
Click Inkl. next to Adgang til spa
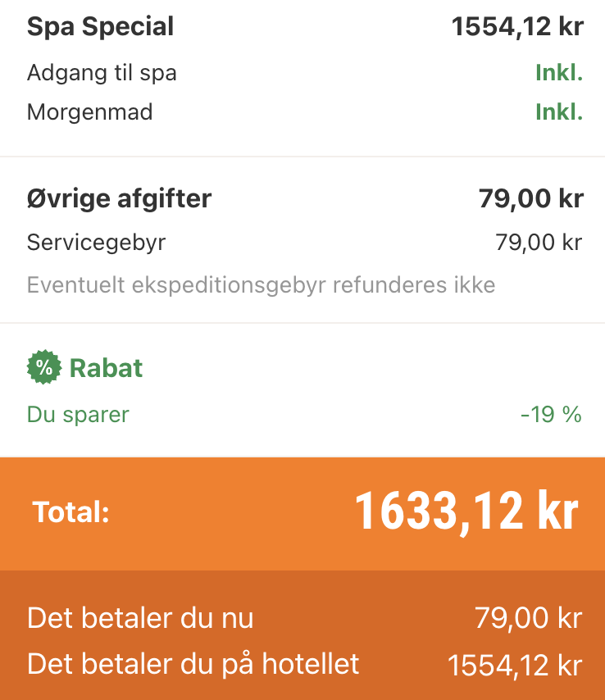click(558, 73)
